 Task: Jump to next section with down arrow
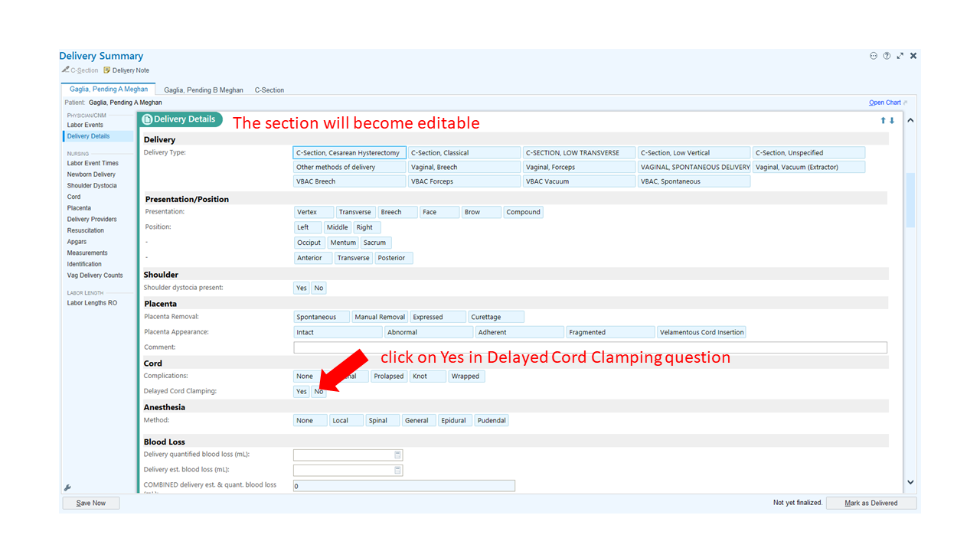click(892, 120)
